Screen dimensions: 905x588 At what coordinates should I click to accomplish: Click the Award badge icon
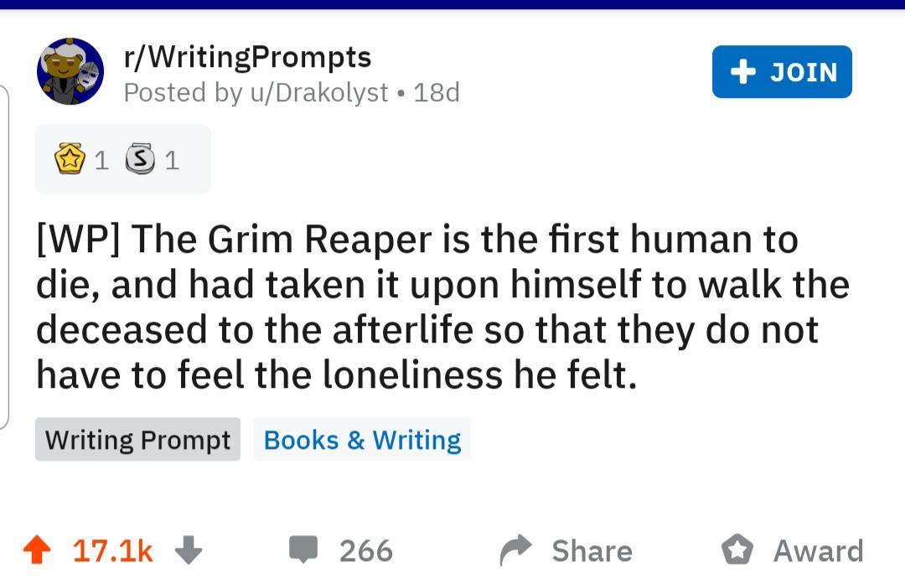737,550
